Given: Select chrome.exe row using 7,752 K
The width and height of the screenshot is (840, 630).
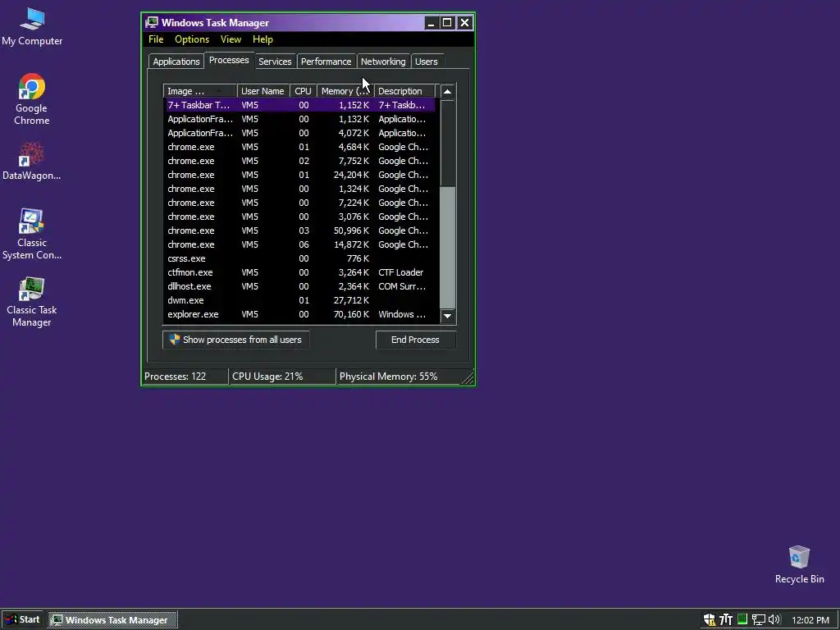Looking at the screenshot, I should click(x=300, y=161).
